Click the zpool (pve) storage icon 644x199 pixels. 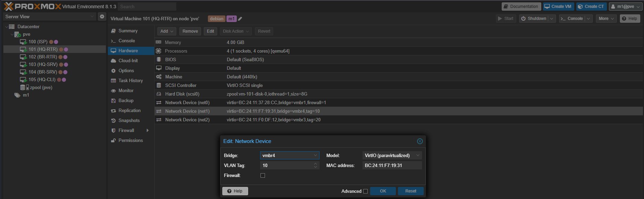(x=23, y=88)
